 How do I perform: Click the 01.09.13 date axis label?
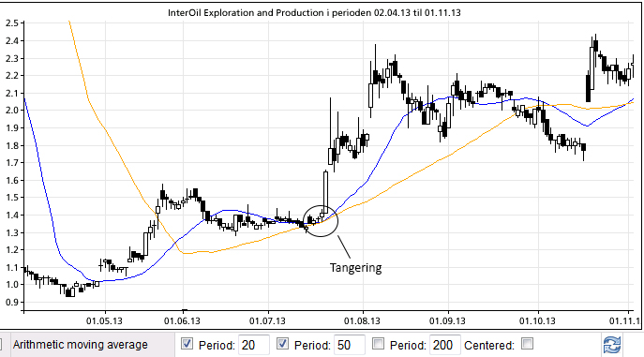pos(448,320)
